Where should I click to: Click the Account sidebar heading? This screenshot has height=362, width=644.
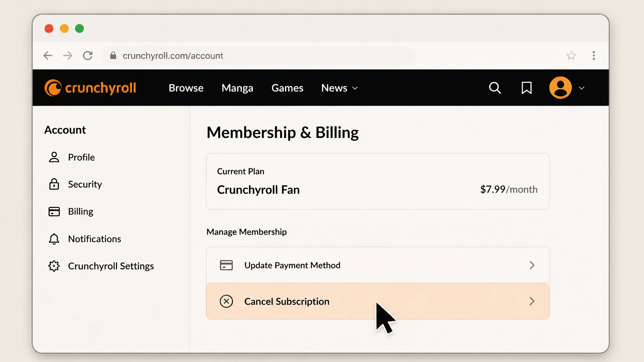[65, 130]
